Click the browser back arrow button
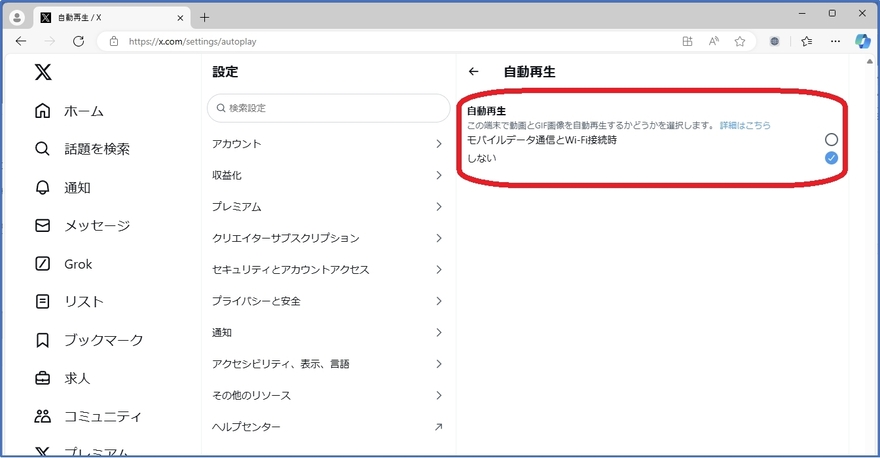This screenshot has height=458, width=880. pyautogui.click(x=21, y=41)
